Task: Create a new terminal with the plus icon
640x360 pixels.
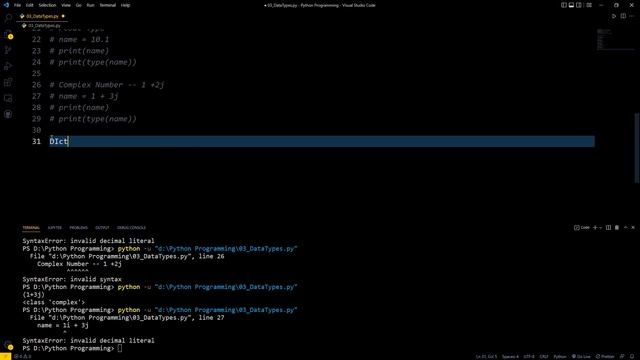Action: 595,227
